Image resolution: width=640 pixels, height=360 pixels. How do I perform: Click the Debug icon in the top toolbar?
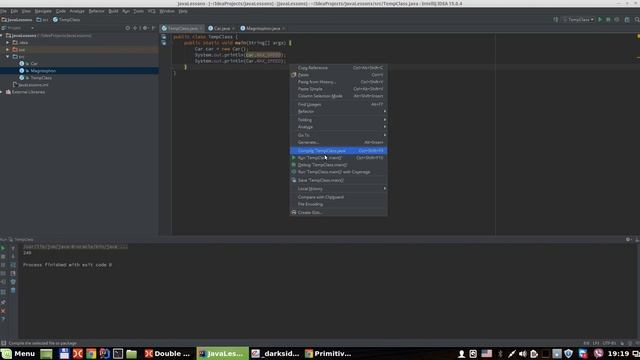click(x=608, y=20)
